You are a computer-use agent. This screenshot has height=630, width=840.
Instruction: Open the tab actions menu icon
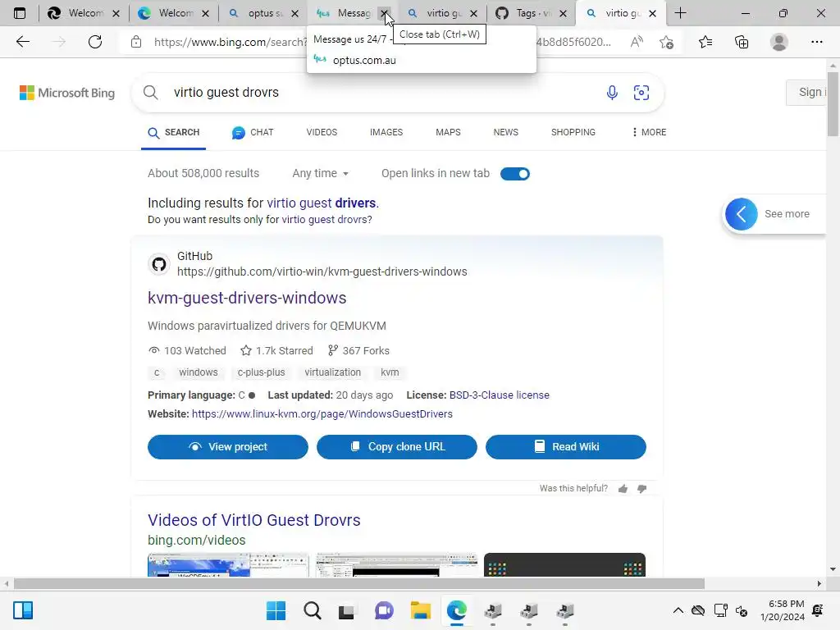(20, 13)
